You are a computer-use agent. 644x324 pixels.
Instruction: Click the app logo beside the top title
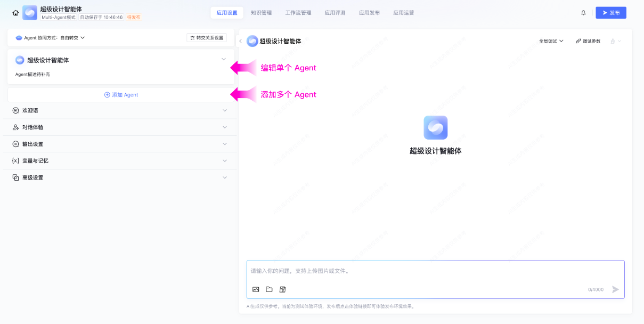(30, 13)
